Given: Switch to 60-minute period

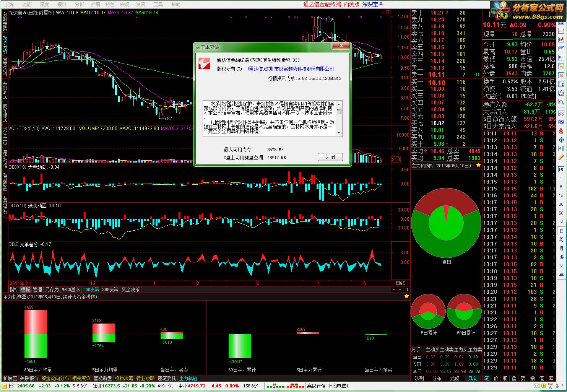Looking at the screenshot, I should click(x=561, y=213).
